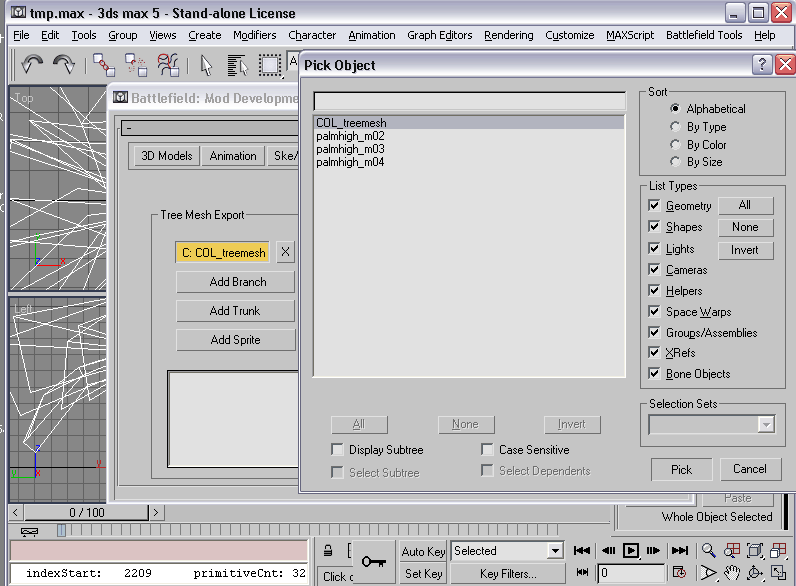
Task: Click the All button under List Types
Action: 745,205
